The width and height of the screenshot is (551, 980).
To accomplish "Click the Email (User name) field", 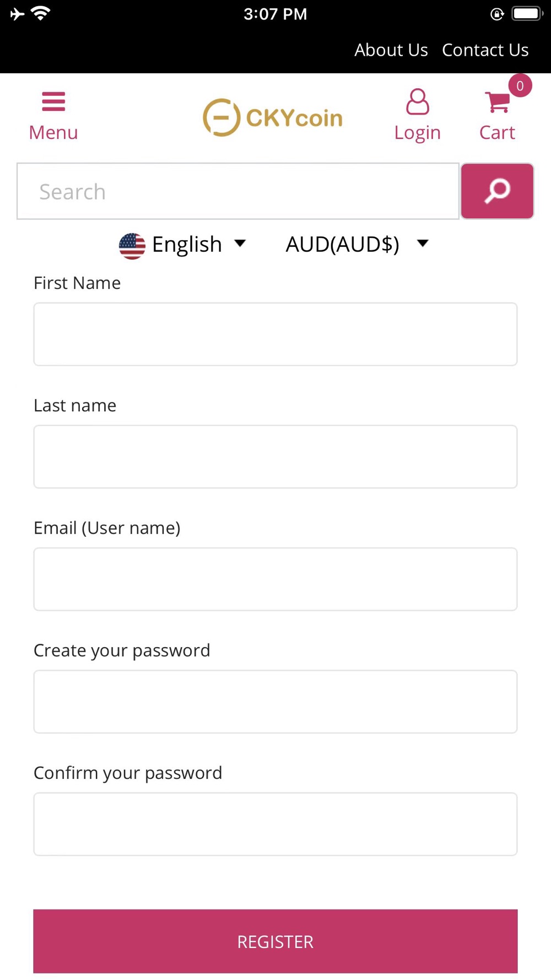I will pyautogui.click(x=275, y=579).
